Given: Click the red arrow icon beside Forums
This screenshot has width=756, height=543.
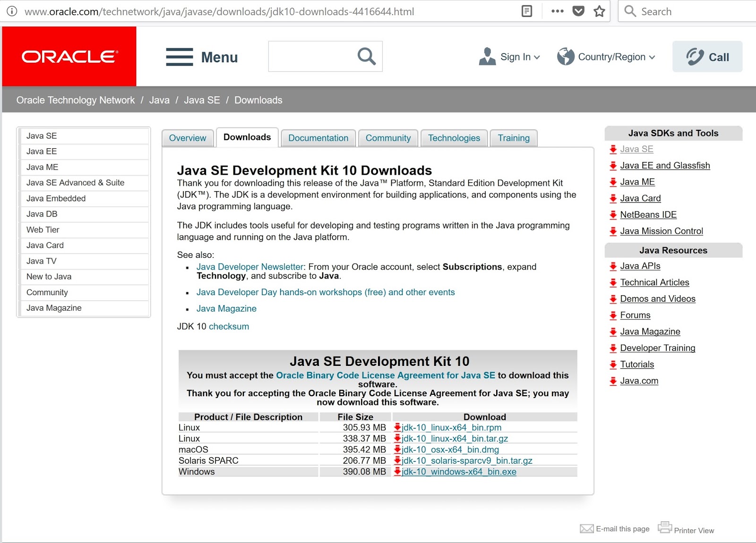Looking at the screenshot, I should [613, 315].
